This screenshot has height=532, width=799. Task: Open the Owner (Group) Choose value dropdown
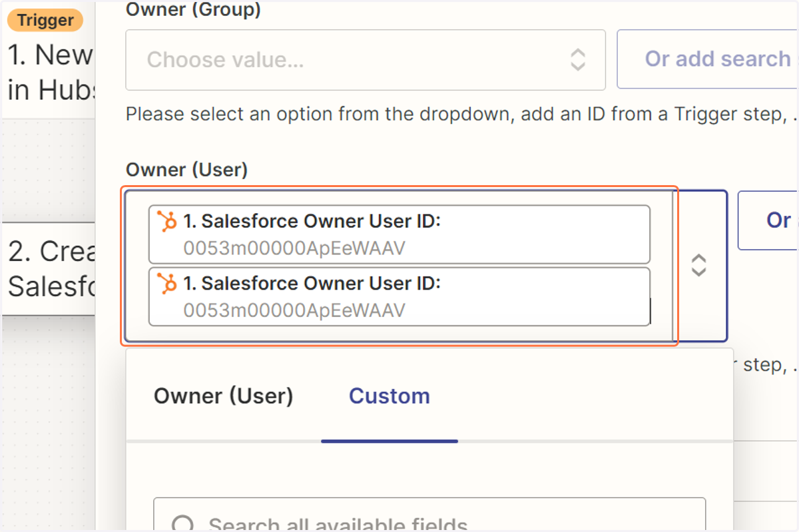click(x=366, y=60)
